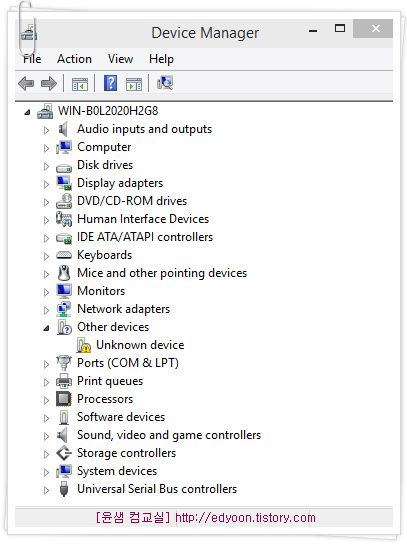Click the Audio inputs and outputs speaker icon
This screenshot has width=407, height=545.
tap(63, 129)
